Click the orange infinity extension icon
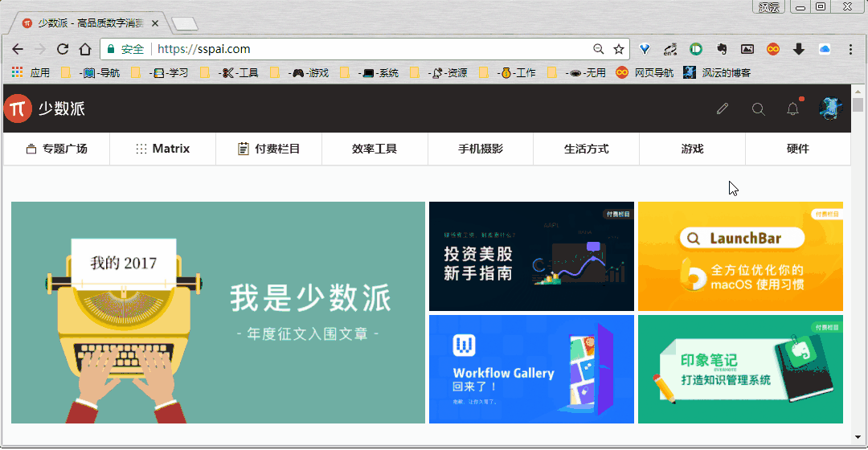Viewport: 868px width, 450px height. [x=773, y=49]
